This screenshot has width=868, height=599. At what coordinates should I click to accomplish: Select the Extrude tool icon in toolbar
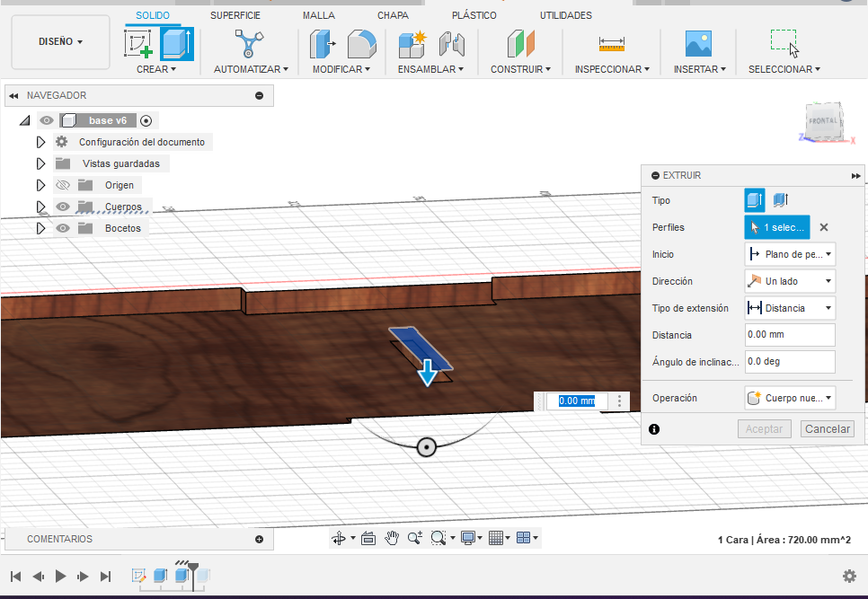(177, 44)
